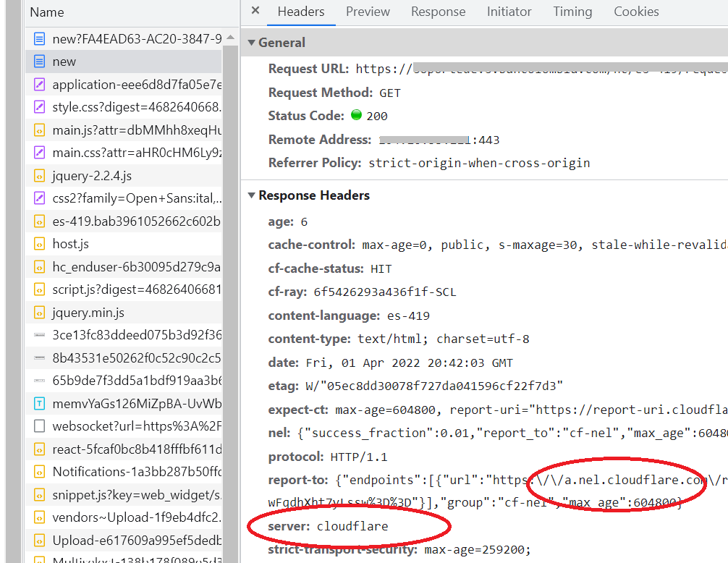Click the Name column header
This screenshot has height=563, width=728.
[x=47, y=12]
